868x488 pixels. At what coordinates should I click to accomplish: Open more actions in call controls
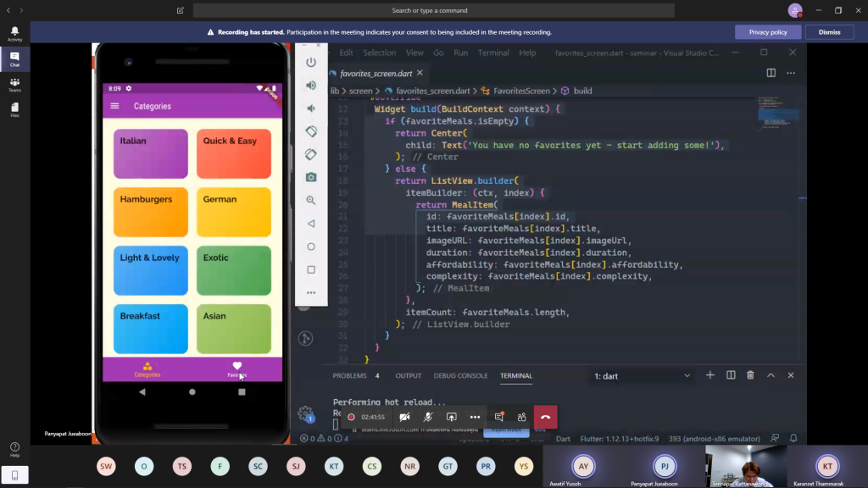[475, 417]
